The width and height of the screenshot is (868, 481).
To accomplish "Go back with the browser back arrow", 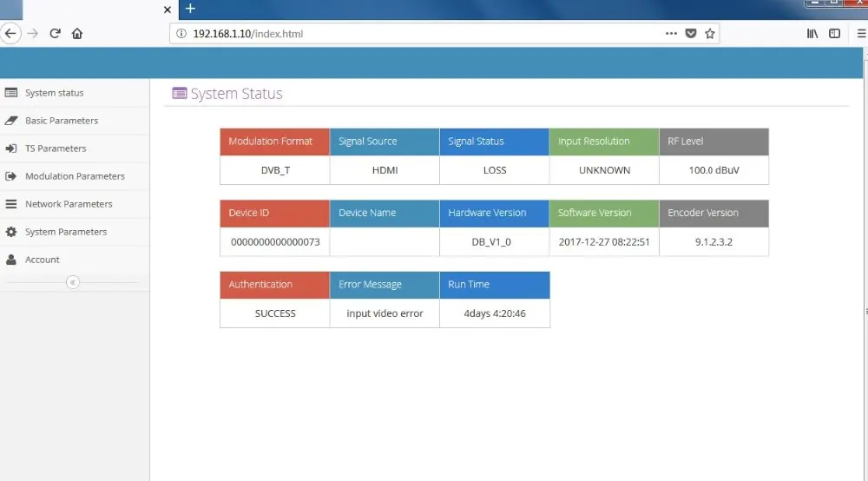I will point(10,34).
